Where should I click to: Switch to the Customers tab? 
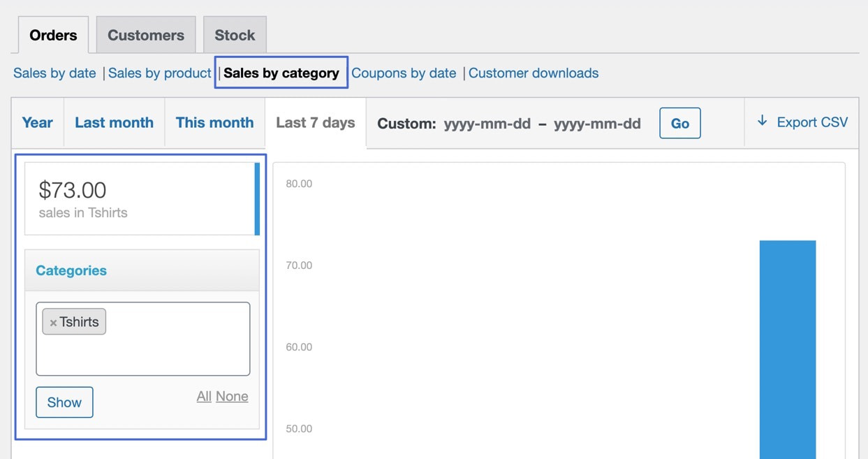pos(145,35)
